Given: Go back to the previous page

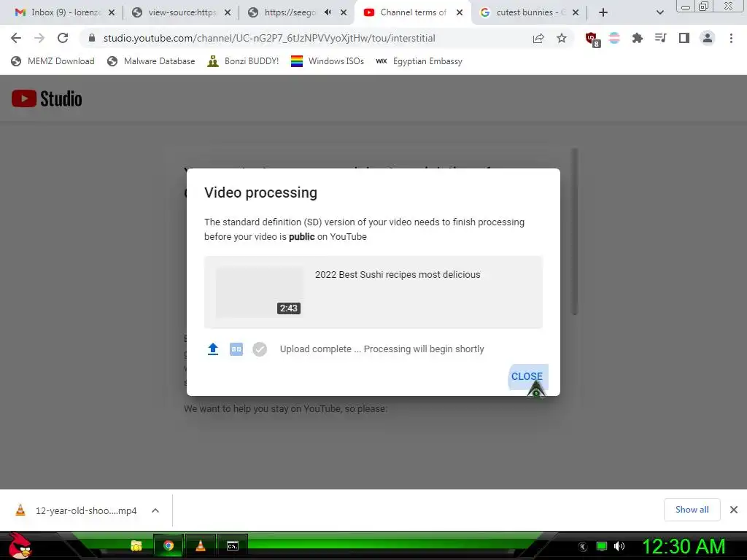Looking at the screenshot, I should pyautogui.click(x=16, y=38).
